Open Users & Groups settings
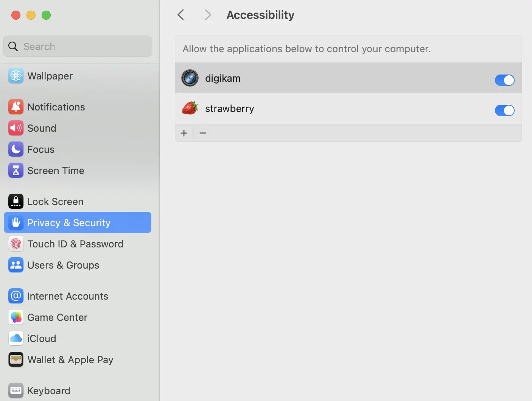 (63, 265)
